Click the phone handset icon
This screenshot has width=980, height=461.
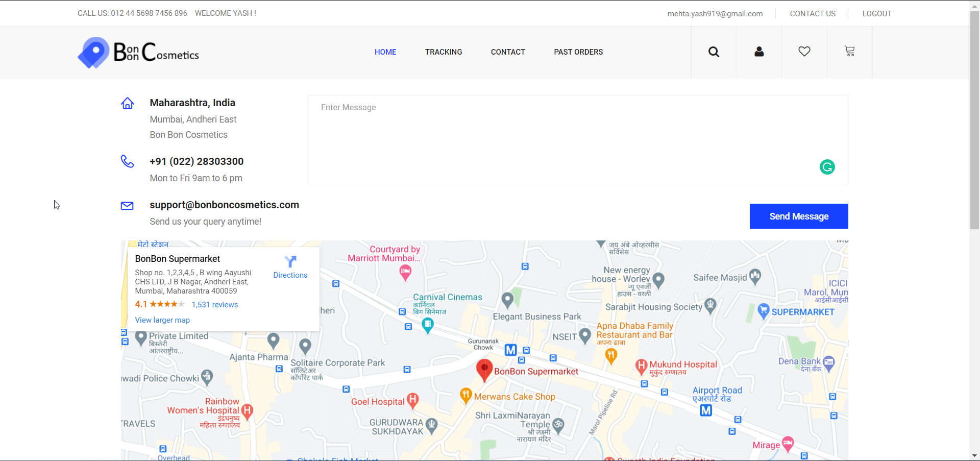point(127,161)
